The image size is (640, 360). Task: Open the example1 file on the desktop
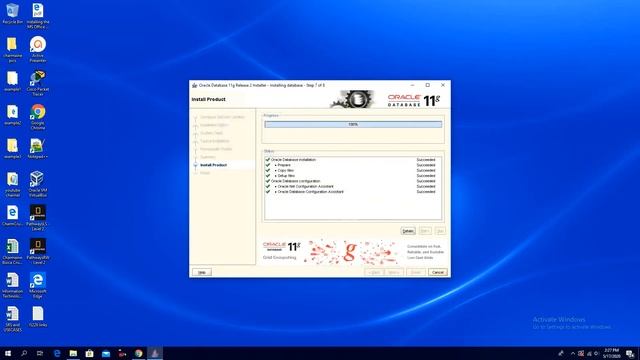click(x=12, y=81)
